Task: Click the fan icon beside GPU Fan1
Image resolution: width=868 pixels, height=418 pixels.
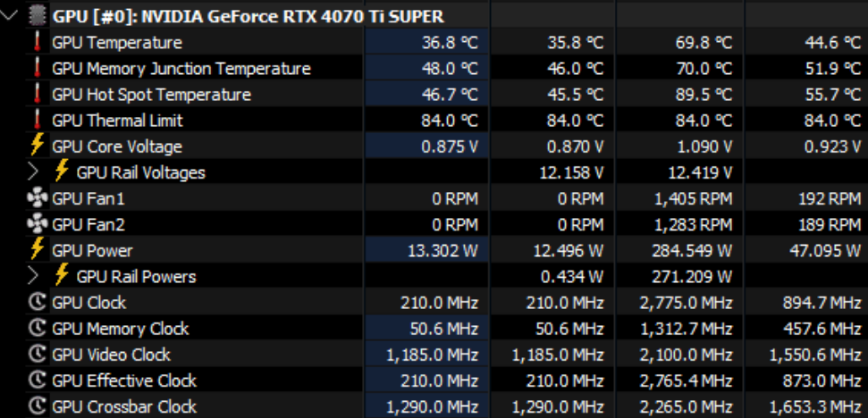Action: point(37,198)
